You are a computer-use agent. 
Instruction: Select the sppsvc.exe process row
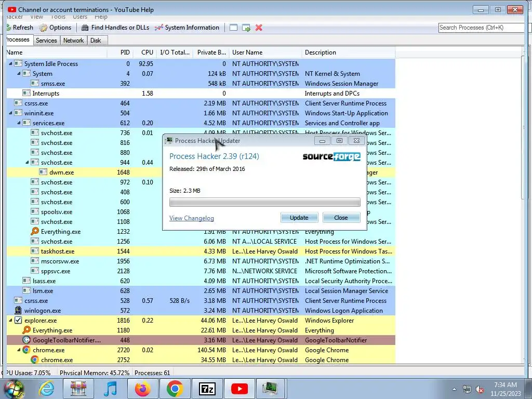coord(201,271)
